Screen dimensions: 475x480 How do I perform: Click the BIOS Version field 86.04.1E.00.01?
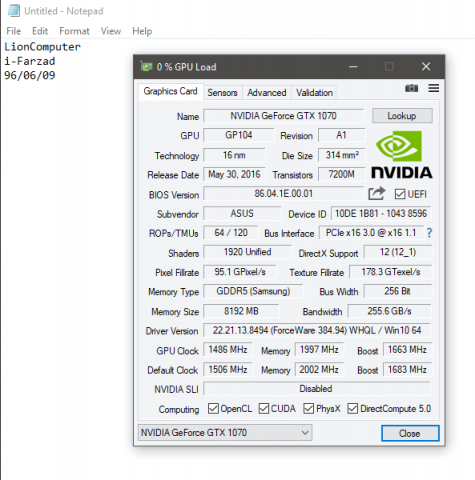click(x=284, y=194)
